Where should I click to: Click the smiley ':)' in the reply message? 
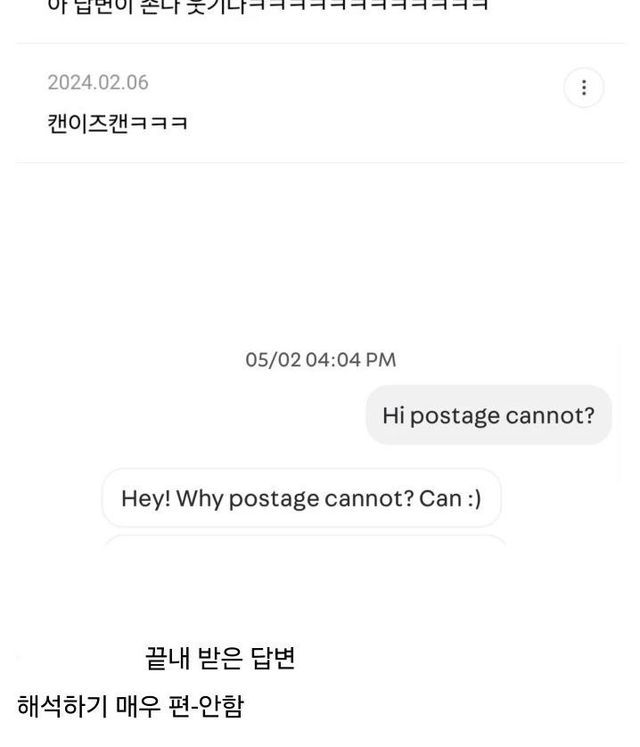click(474, 498)
